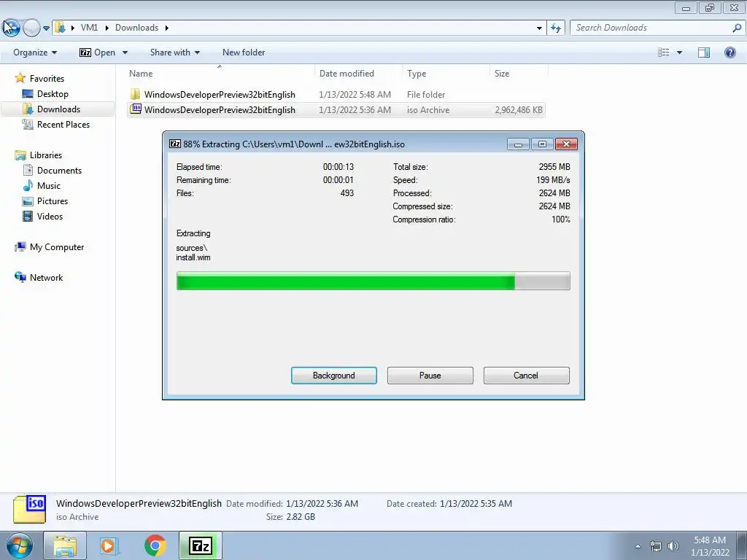
Task: Open the Pictures library
Action: click(x=53, y=201)
